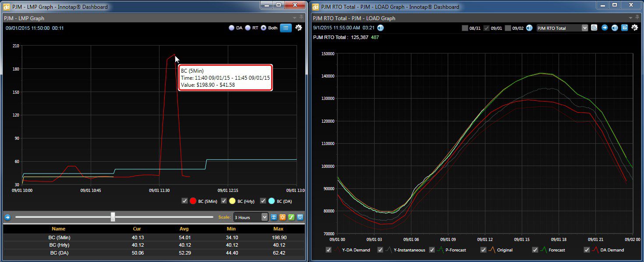This screenshot has height=262, width=644.
Task: Click the LMP Graph timestamp 09/01/2015 11:50:00
Action: (27, 28)
